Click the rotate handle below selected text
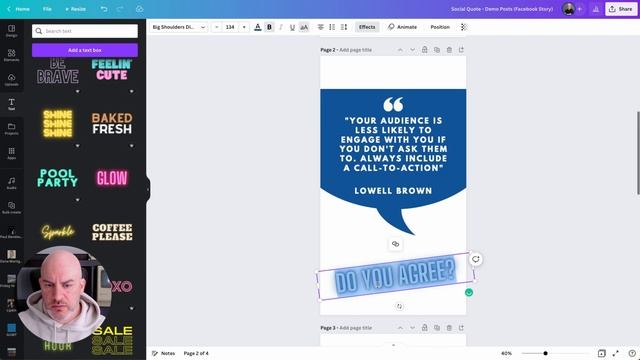This screenshot has width=640, height=360. coord(399,306)
